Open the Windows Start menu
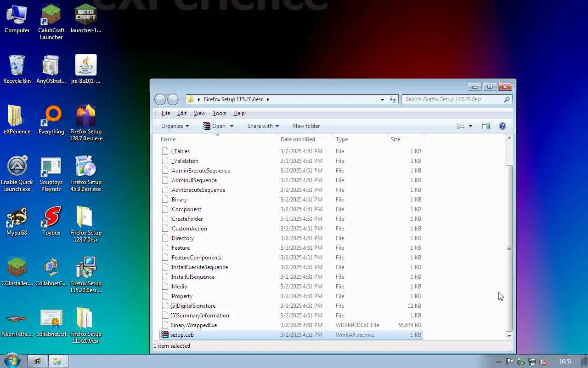The width and height of the screenshot is (588, 368). pos(11,361)
